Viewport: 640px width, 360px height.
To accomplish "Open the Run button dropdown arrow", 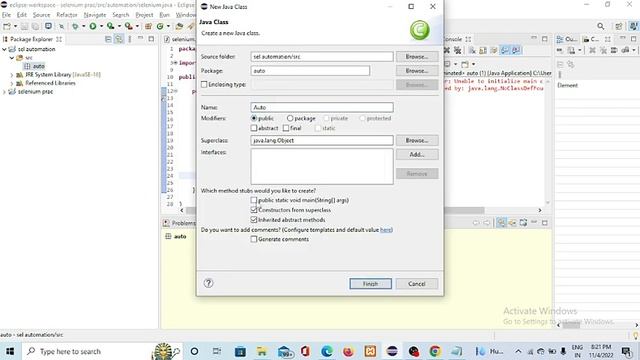I will [101, 26].
